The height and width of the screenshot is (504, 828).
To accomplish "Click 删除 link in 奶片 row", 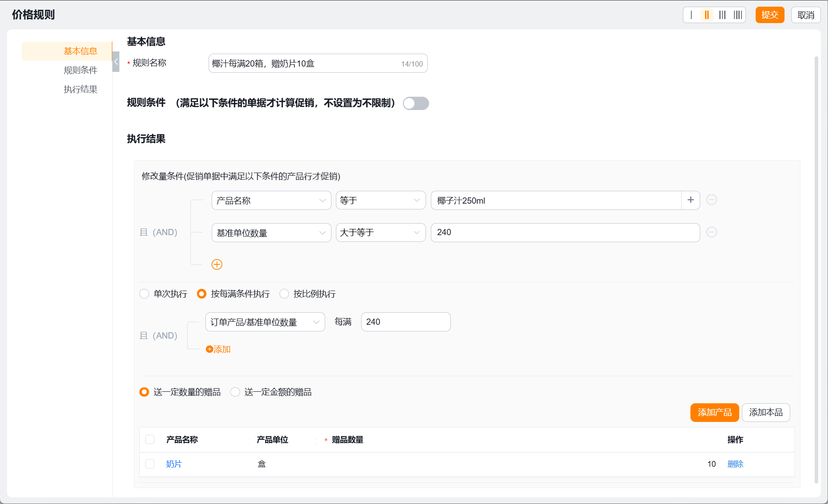I will pos(735,464).
